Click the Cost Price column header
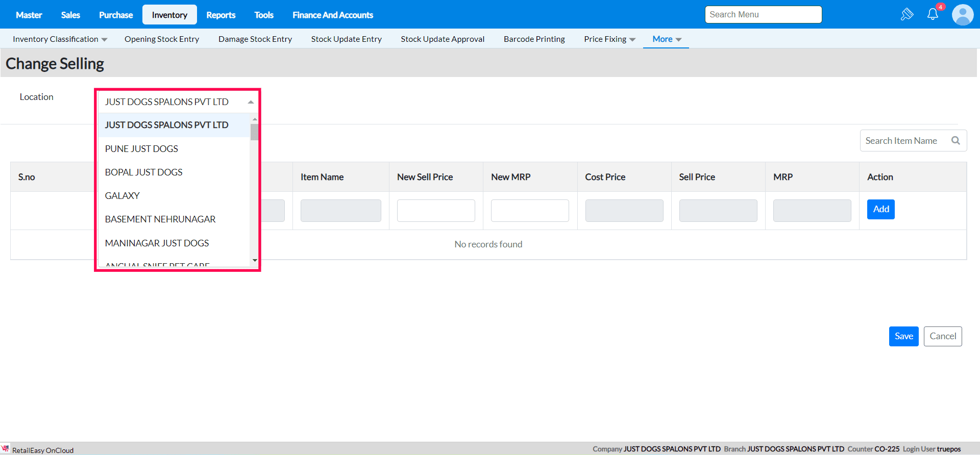 pos(605,177)
